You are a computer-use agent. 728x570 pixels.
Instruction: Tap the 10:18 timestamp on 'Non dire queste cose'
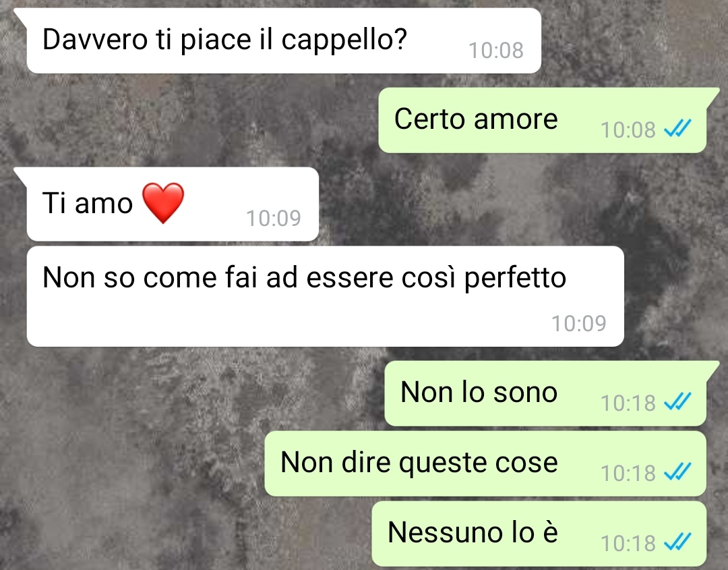point(628,473)
